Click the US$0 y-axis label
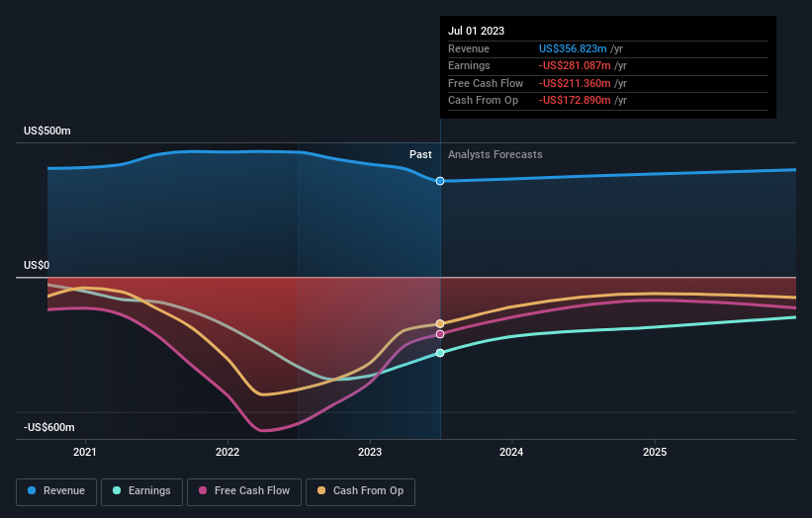812x518 pixels. [x=37, y=266]
